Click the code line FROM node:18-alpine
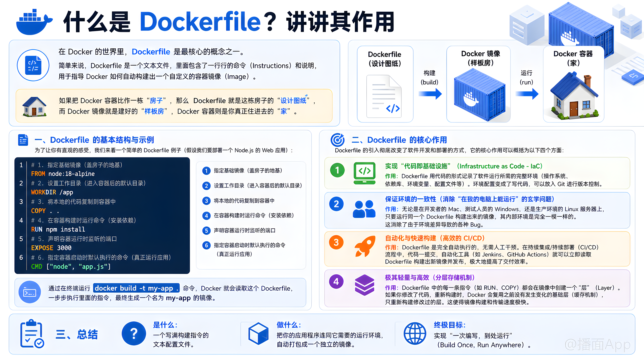The height and width of the screenshot is (362, 644). point(63,174)
